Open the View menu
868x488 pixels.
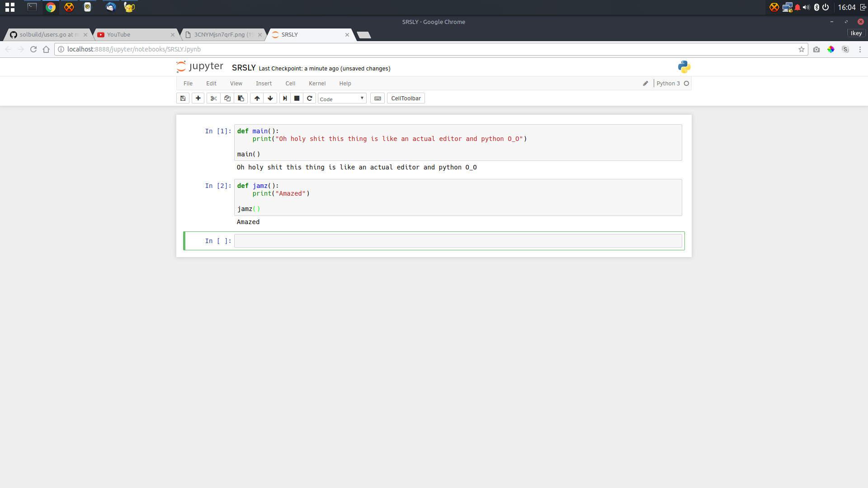[236, 84]
